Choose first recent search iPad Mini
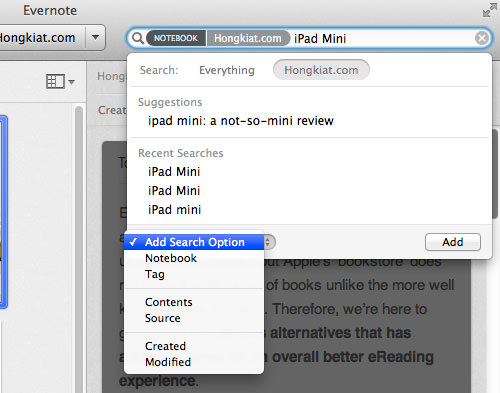 (x=174, y=172)
